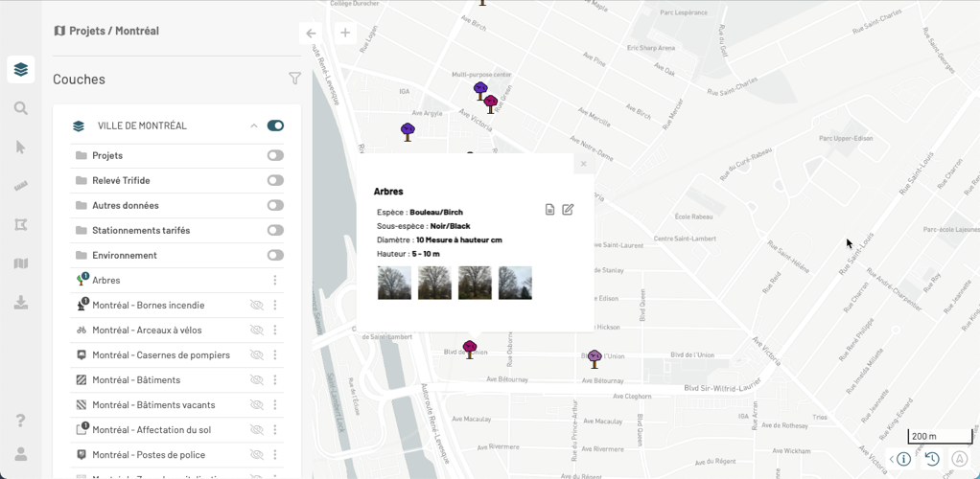Show the Montréal - Bornes incendie layer
The image size is (980, 479).
pyautogui.click(x=256, y=306)
